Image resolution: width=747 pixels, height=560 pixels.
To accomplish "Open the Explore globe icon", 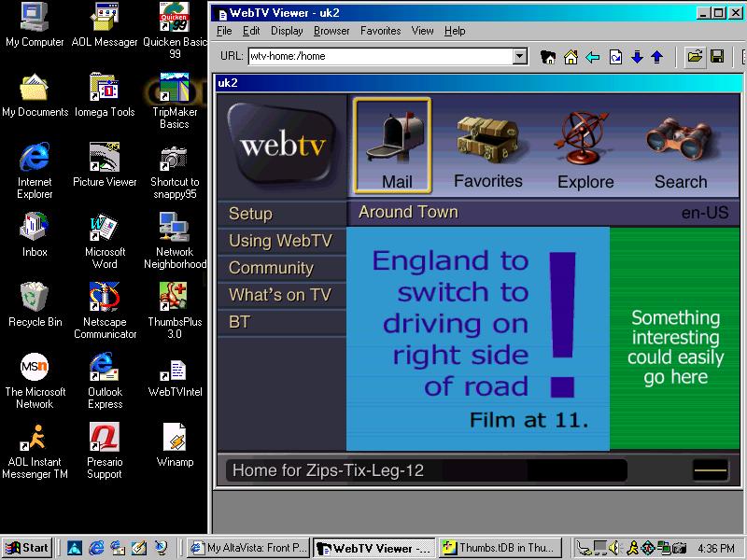I will point(585,148).
